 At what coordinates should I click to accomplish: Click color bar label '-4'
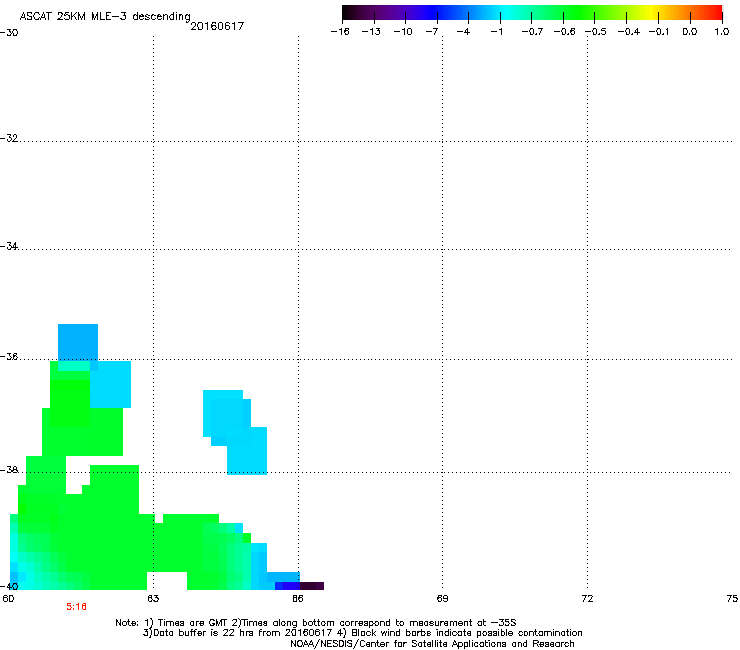pyautogui.click(x=463, y=32)
